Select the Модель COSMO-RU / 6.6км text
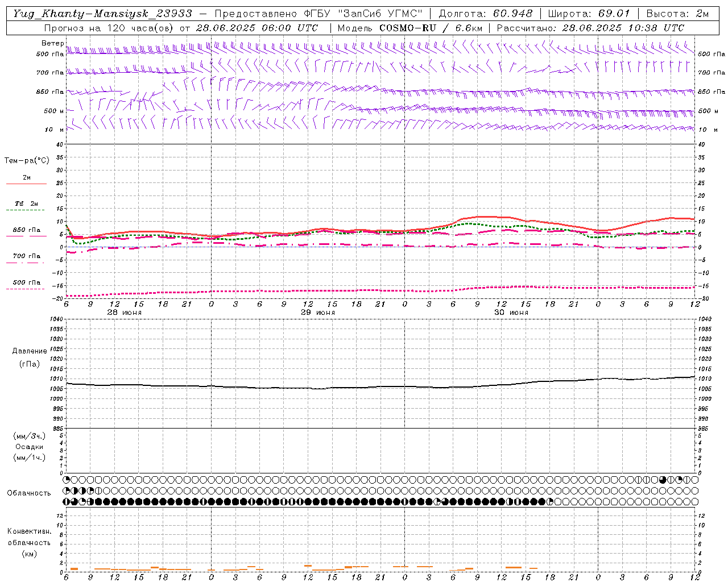 [410, 28]
